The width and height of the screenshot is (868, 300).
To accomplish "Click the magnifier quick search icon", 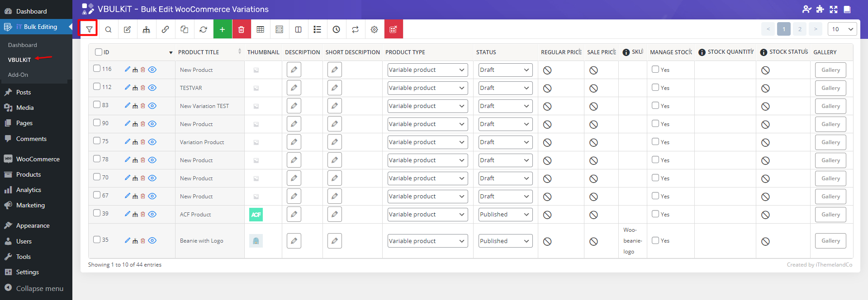I will tap(109, 29).
